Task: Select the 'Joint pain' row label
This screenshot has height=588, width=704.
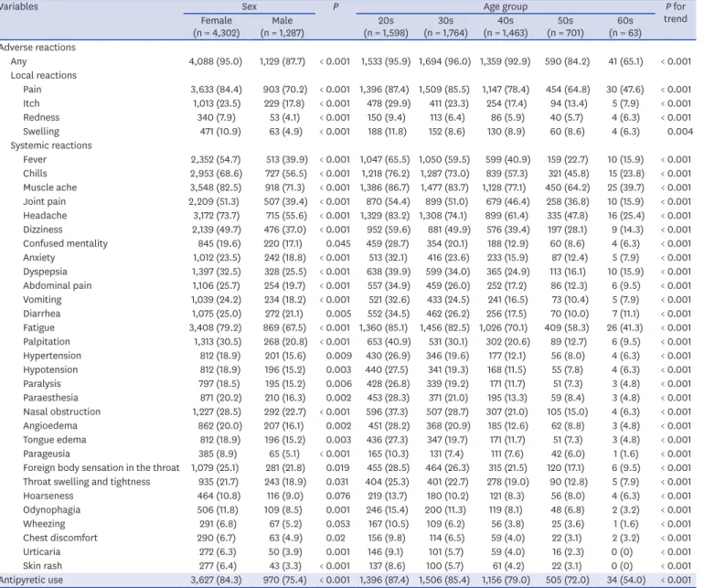Action: [x=45, y=201]
